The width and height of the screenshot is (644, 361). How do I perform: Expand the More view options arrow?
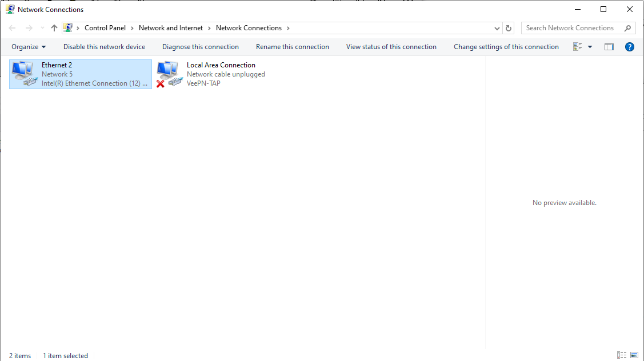click(590, 47)
